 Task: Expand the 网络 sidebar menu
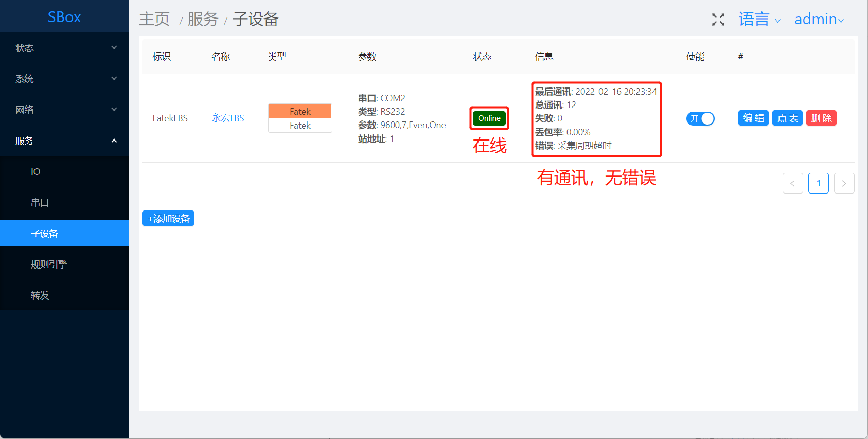64,110
